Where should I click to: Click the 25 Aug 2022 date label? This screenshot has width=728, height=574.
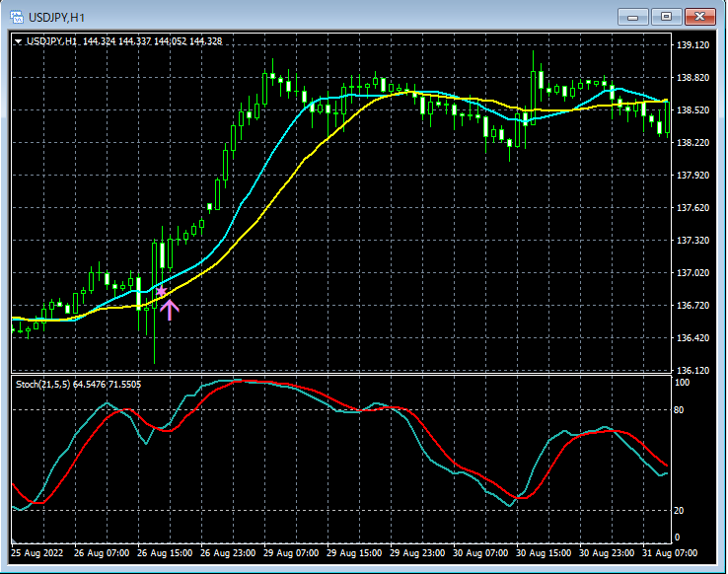(37, 552)
